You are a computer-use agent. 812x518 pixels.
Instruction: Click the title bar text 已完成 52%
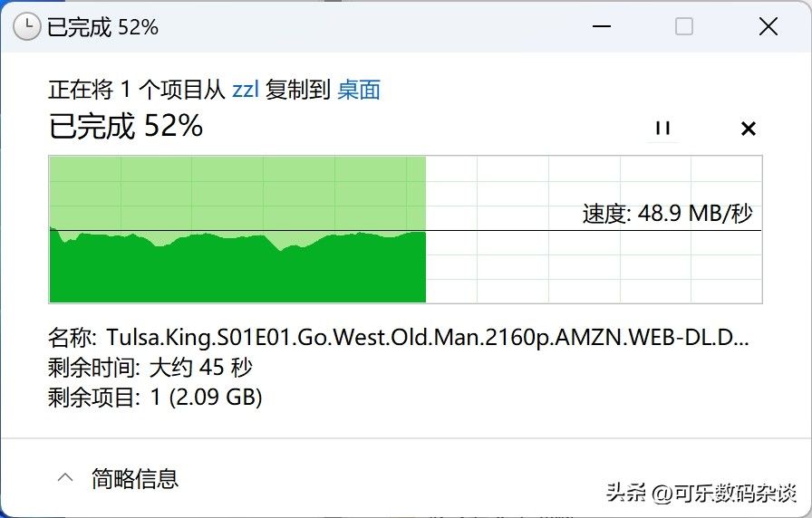tap(102, 27)
